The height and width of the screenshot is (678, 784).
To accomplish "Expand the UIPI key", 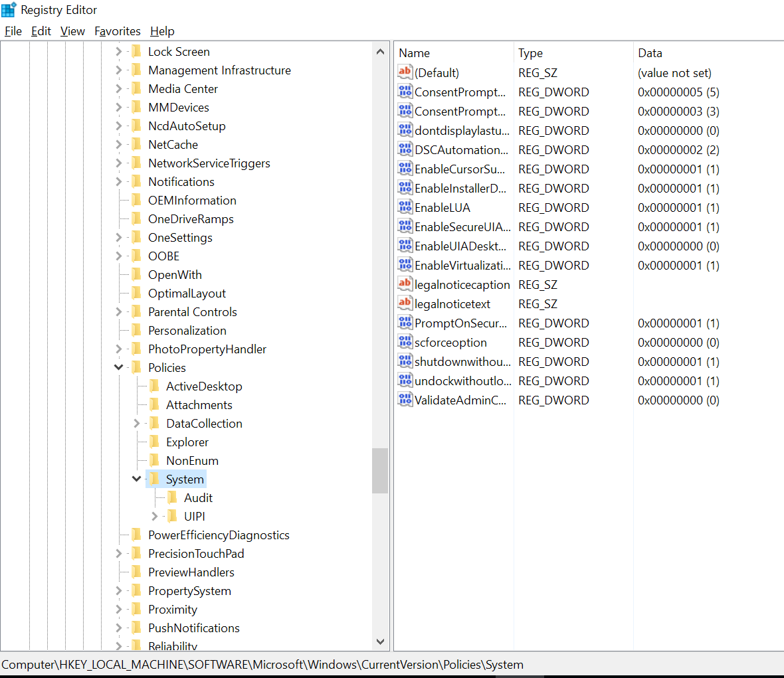I will pyautogui.click(x=155, y=516).
